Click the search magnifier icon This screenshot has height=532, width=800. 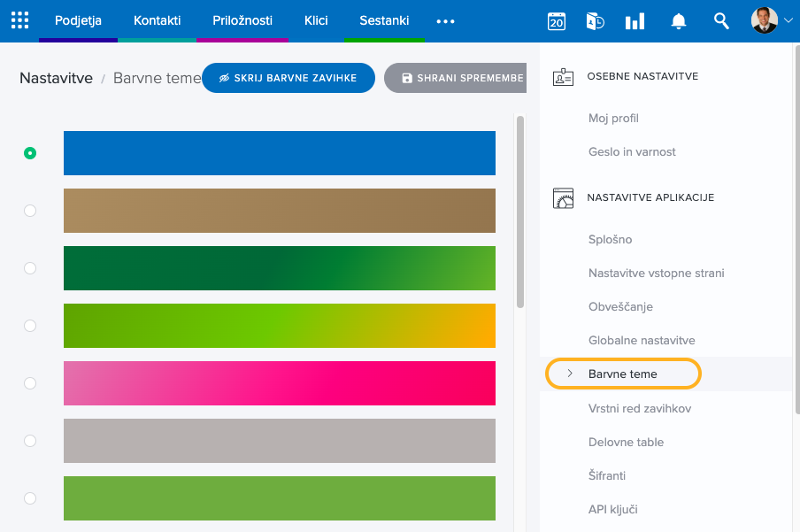721,21
